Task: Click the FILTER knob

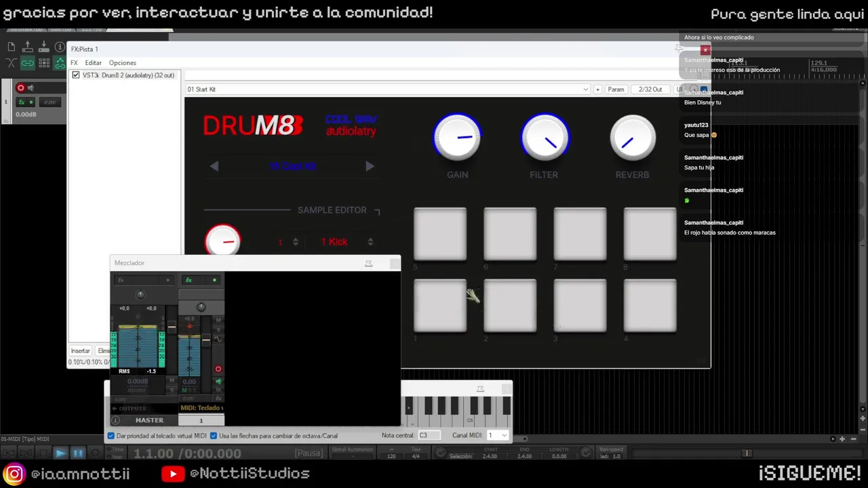Action: tap(545, 138)
